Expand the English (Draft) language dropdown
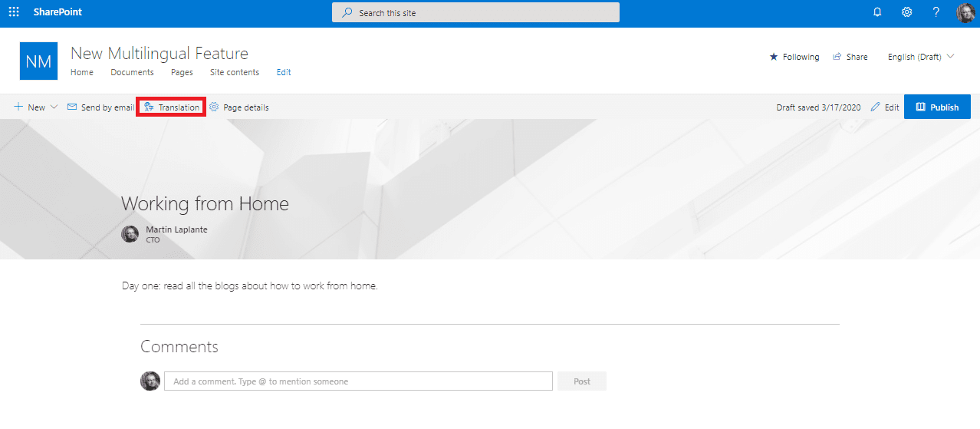The image size is (980, 429). click(x=921, y=57)
